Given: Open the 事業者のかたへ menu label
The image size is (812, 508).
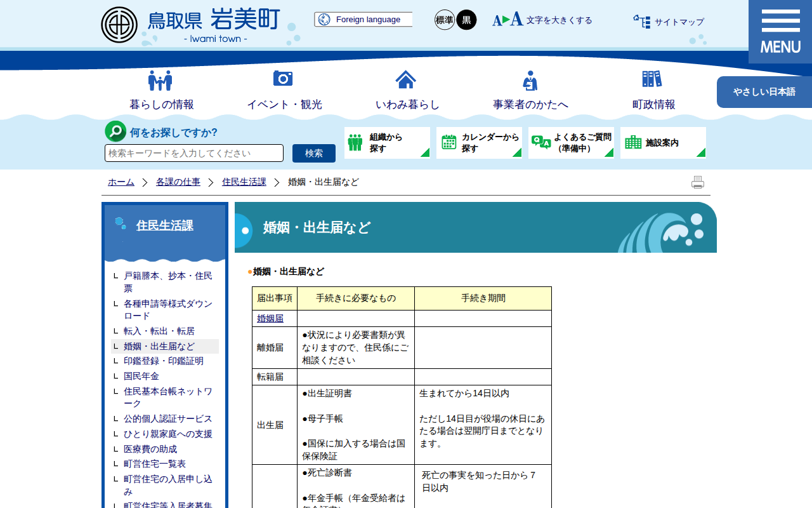Looking at the screenshot, I should click(x=530, y=105).
